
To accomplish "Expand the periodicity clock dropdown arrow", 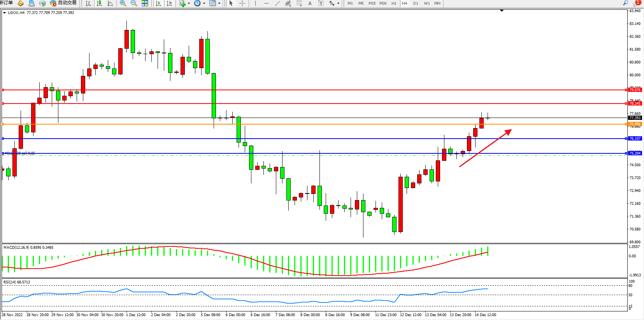I will (x=204, y=4).
